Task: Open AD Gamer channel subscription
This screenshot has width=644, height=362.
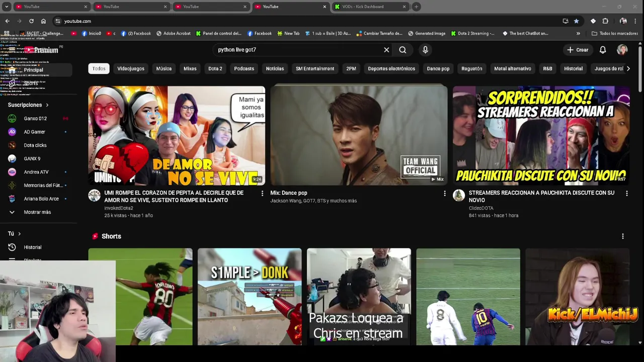Action: coord(38,132)
